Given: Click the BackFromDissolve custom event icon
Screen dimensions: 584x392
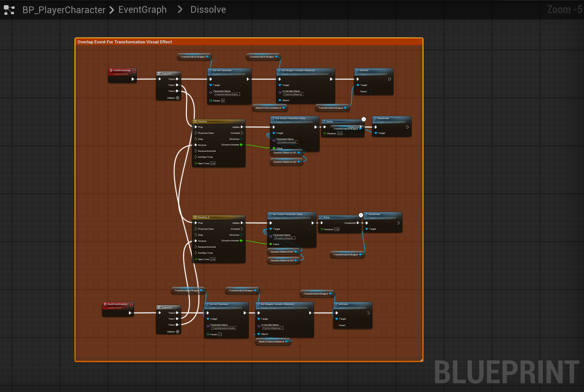Looking at the screenshot, I should pyautogui.click(x=105, y=304).
